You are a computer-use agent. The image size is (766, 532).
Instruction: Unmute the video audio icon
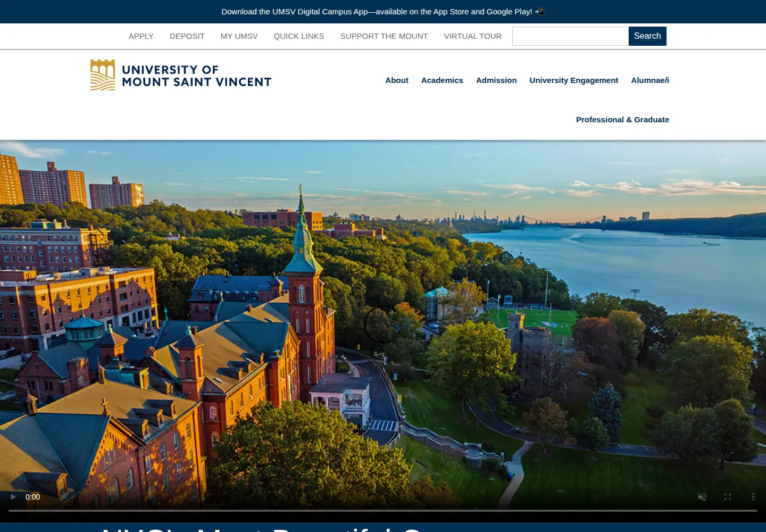coord(702,497)
